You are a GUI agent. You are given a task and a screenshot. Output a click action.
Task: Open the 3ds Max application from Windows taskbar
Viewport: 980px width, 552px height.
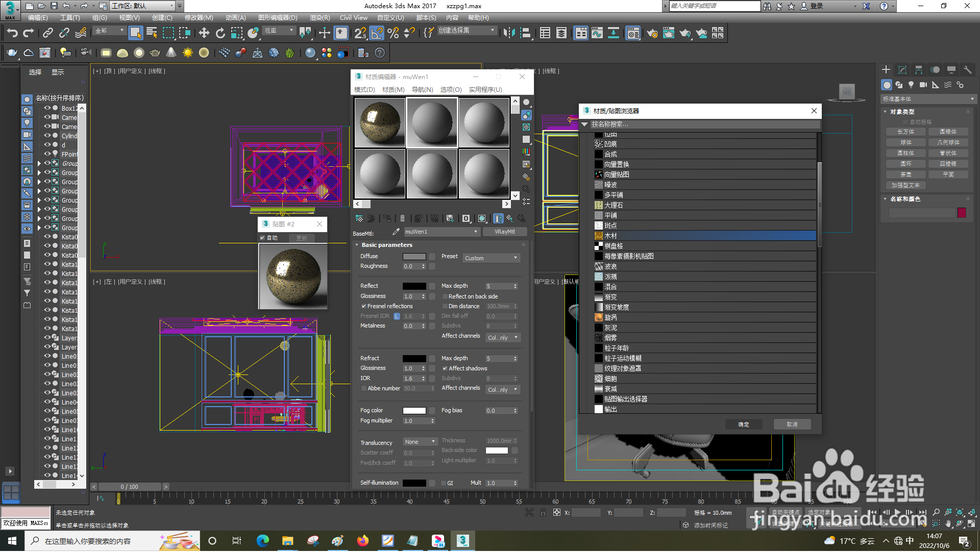(462, 541)
